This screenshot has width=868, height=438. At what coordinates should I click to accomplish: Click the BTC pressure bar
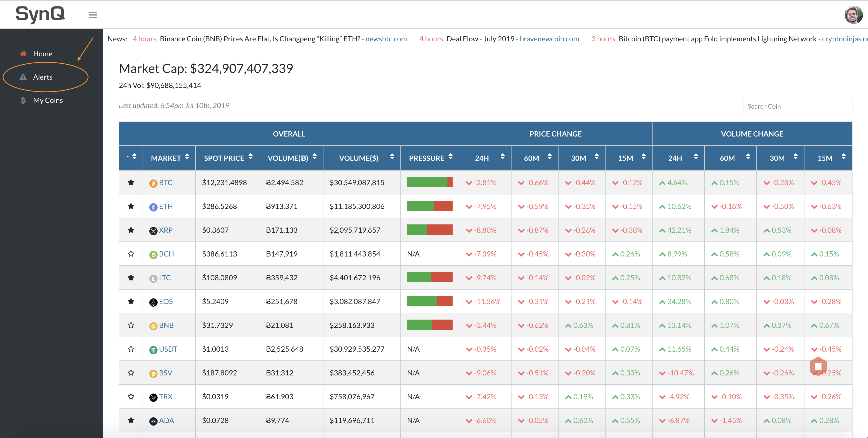point(430,182)
